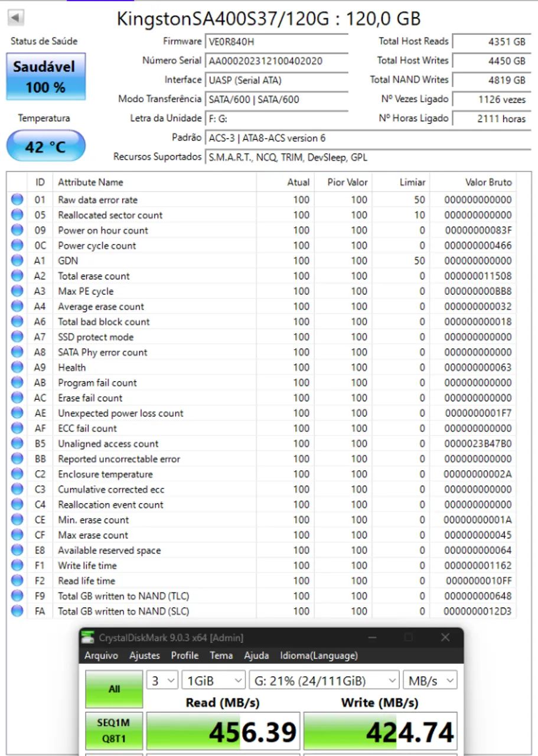Image resolution: width=538 pixels, height=756 pixels.
Task: Close the CrystalDiskMark window
Action: point(445,637)
